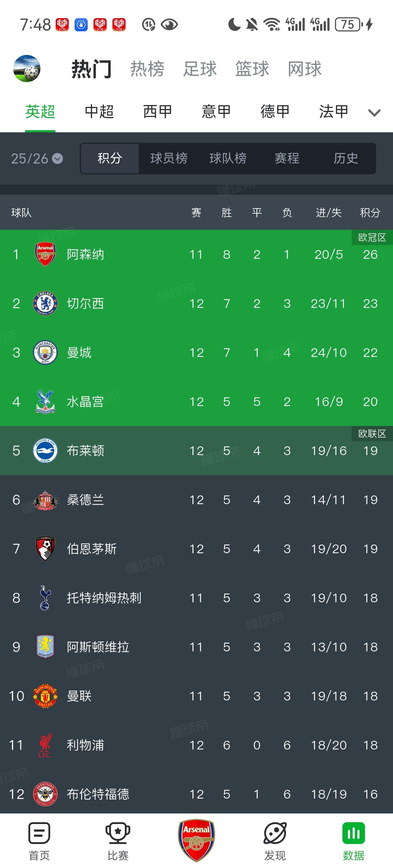Open the 25/26 season dropdown
The image size is (393, 868).
click(37, 158)
